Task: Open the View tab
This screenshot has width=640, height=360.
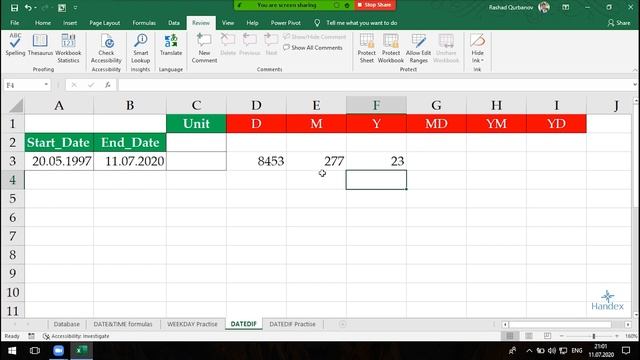Action: [228, 23]
